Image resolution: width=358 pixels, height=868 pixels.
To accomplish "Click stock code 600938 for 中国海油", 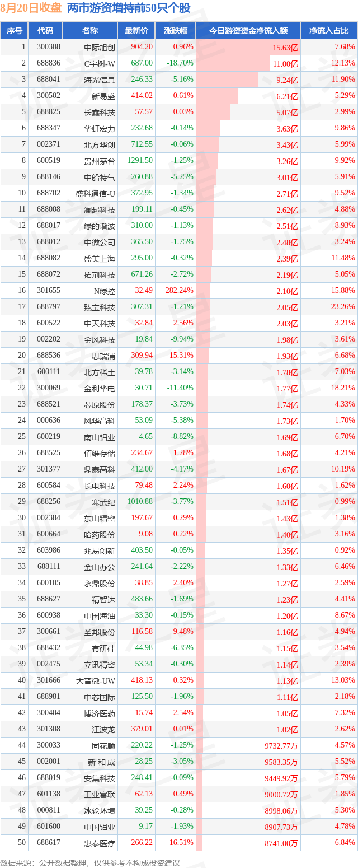I will (49, 615).
